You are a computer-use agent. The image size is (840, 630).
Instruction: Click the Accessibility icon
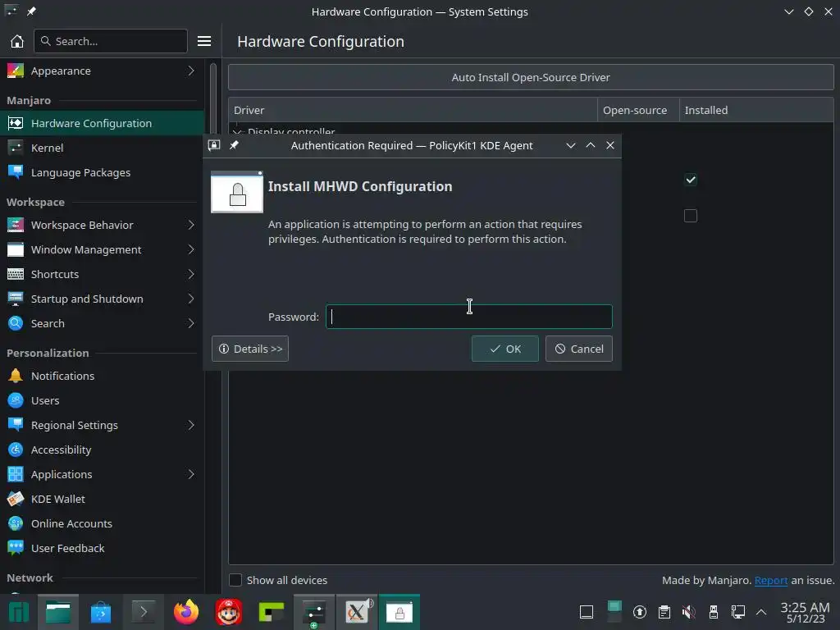(x=16, y=450)
